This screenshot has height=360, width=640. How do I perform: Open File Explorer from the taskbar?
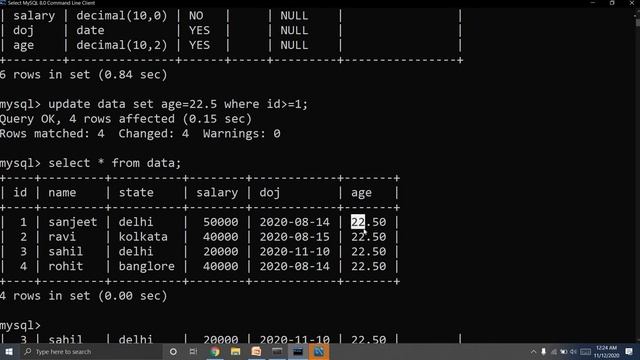pyautogui.click(x=236, y=351)
